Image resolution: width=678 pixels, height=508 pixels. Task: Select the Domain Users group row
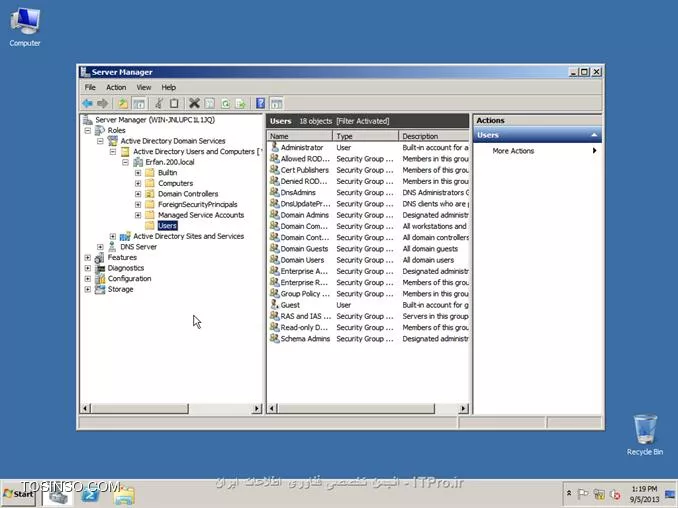[369, 260]
